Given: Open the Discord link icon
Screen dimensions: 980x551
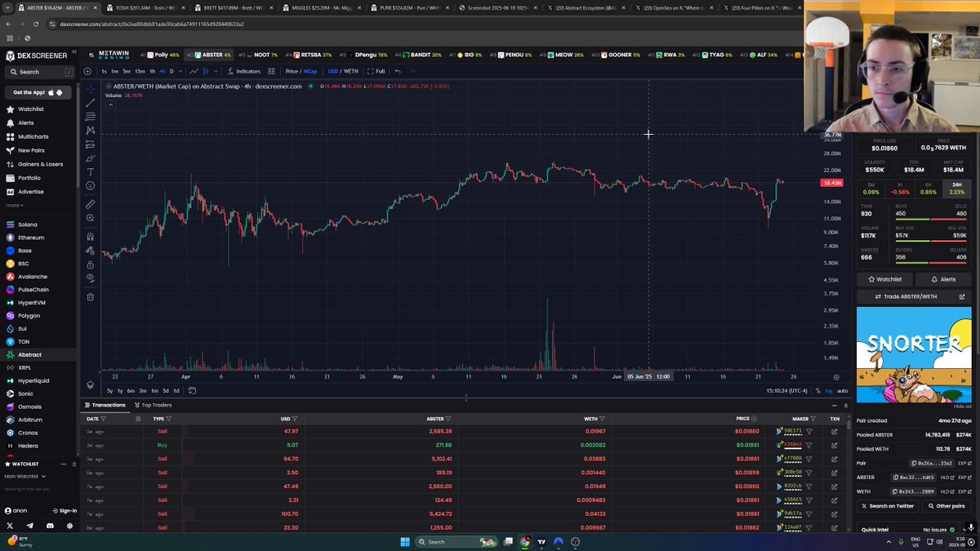Looking at the screenshot, I should point(50,527).
